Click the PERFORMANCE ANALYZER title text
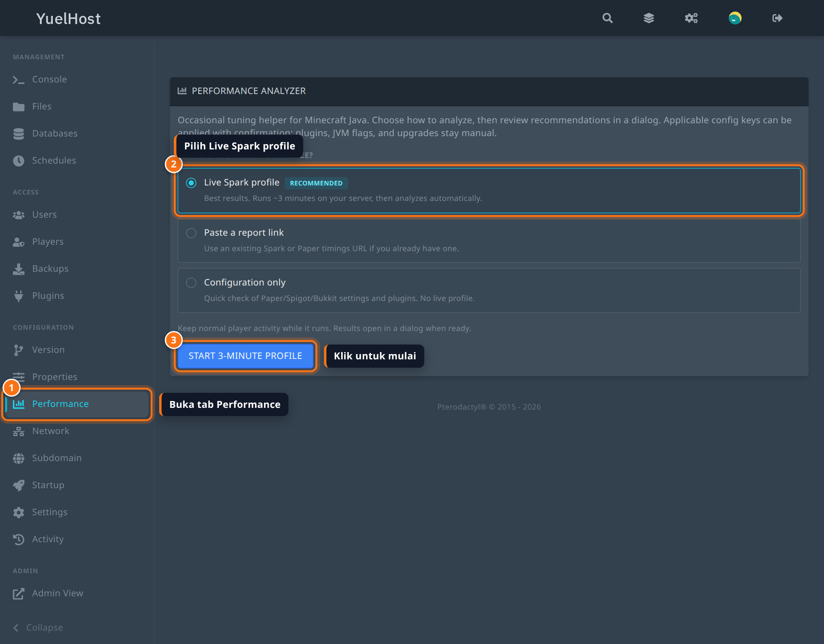Image resolution: width=824 pixels, height=644 pixels. (248, 91)
